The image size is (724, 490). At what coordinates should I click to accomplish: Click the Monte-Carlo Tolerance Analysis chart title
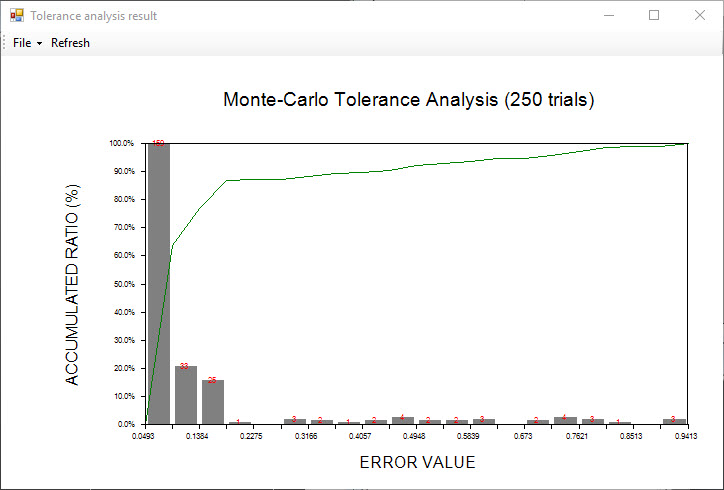click(408, 100)
